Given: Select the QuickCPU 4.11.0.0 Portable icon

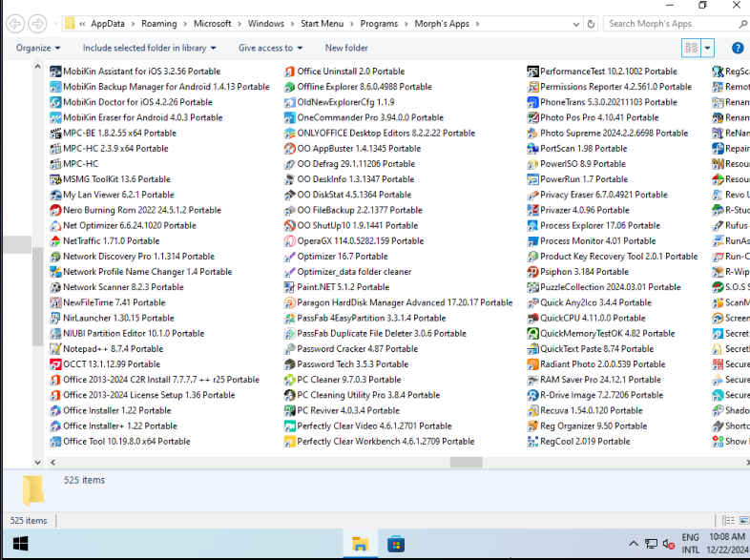Looking at the screenshot, I should pyautogui.click(x=532, y=318).
